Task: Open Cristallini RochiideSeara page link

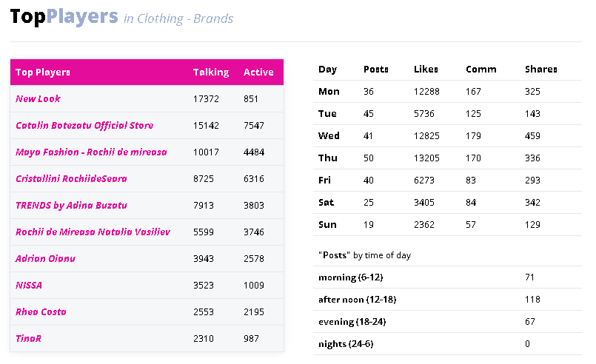Action: 71,178
